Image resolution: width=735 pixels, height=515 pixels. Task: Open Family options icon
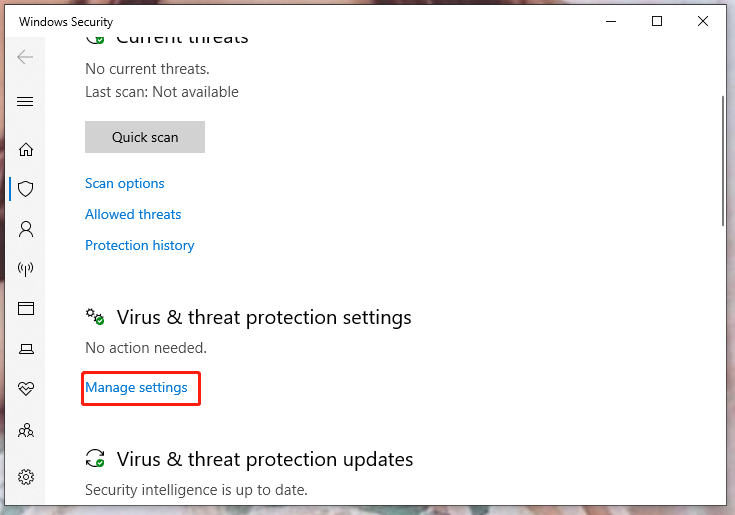tap(26, 431)
